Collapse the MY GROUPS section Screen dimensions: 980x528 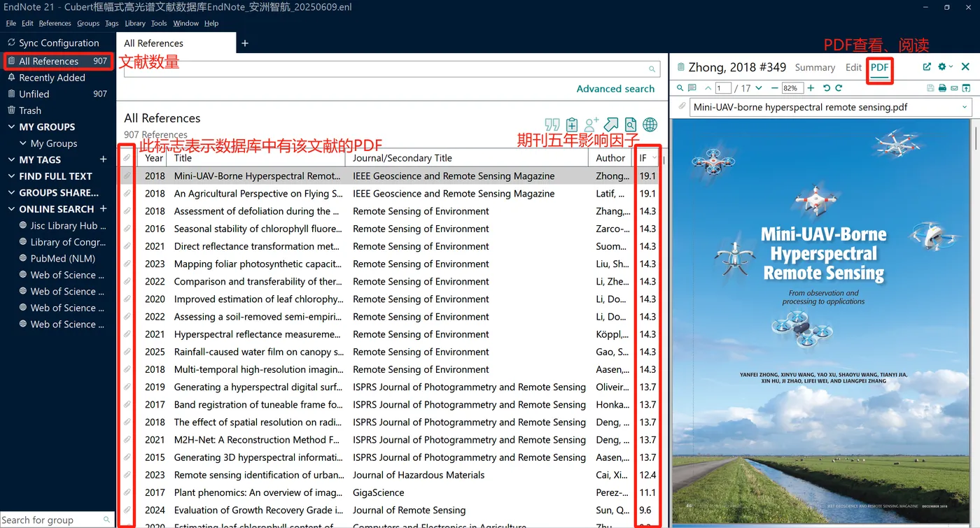point(11,127)
